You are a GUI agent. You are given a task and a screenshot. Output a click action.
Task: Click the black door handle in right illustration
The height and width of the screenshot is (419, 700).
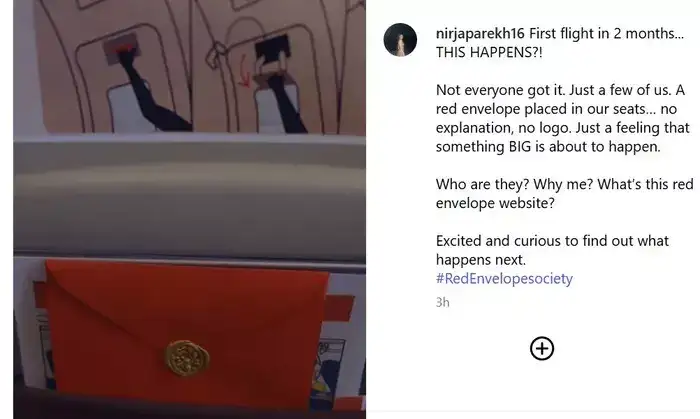tap(272, 50)
